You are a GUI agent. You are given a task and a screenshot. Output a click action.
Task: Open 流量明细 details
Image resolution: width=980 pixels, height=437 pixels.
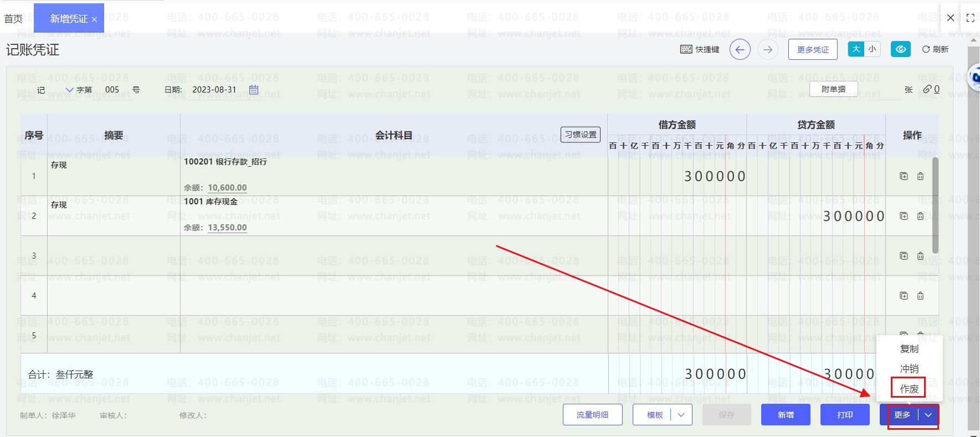point(592,415)
